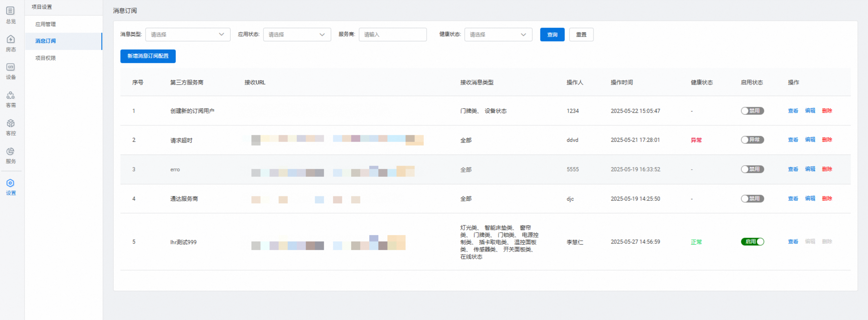This screenshot has height=320, width=868.
Task: Toggle the enable switch for 创建新的订阅用户
Action: (x=752, y=111)
